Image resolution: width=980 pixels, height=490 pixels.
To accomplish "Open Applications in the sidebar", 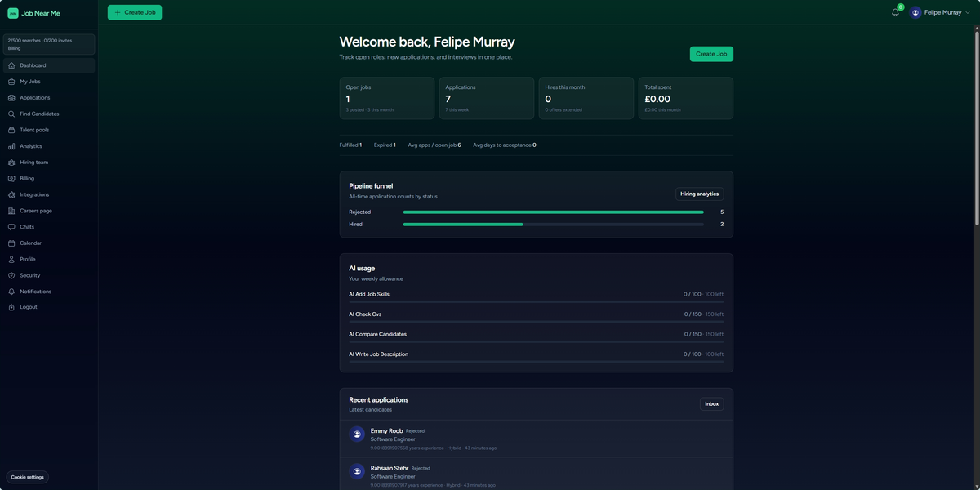I will coord(49,98).
